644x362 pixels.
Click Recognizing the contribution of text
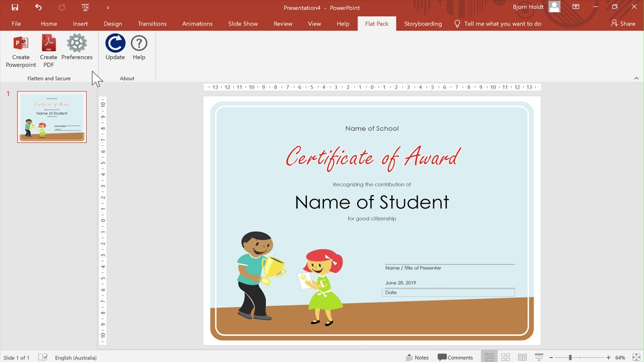click(372, 185)
